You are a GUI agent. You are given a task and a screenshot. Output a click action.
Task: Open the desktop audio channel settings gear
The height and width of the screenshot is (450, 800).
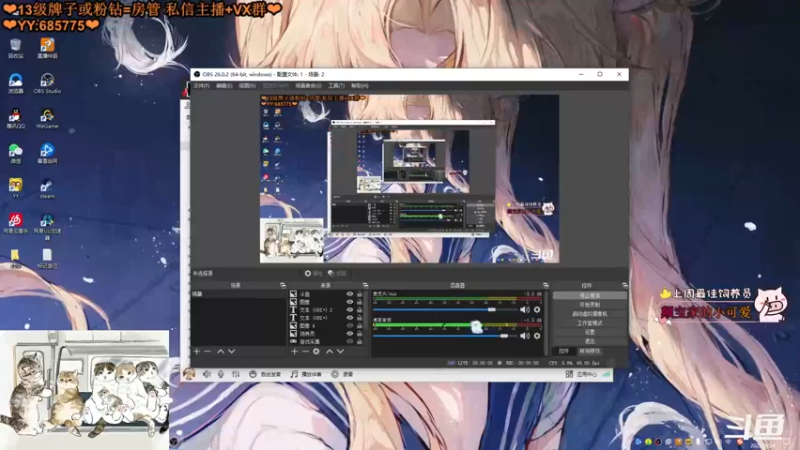pos(537,336)
